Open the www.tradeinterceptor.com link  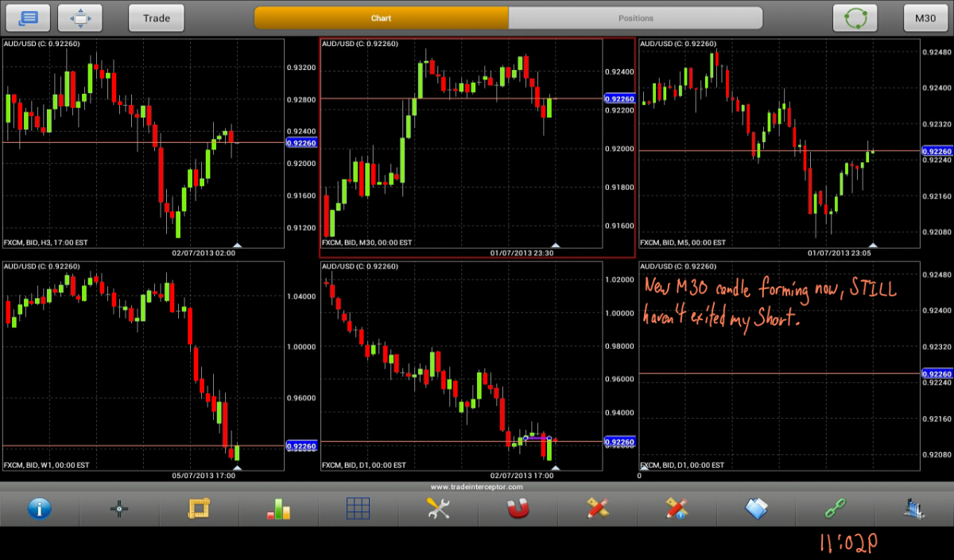point(477,486)
